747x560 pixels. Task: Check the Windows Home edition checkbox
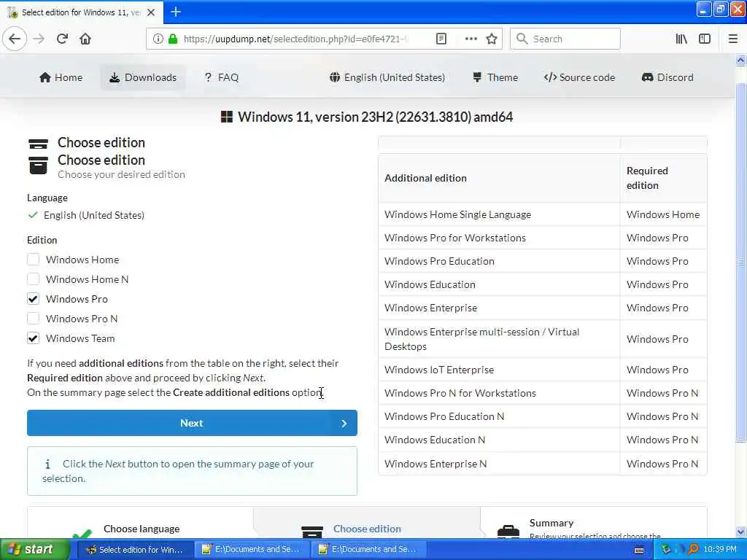pos(33,260)
